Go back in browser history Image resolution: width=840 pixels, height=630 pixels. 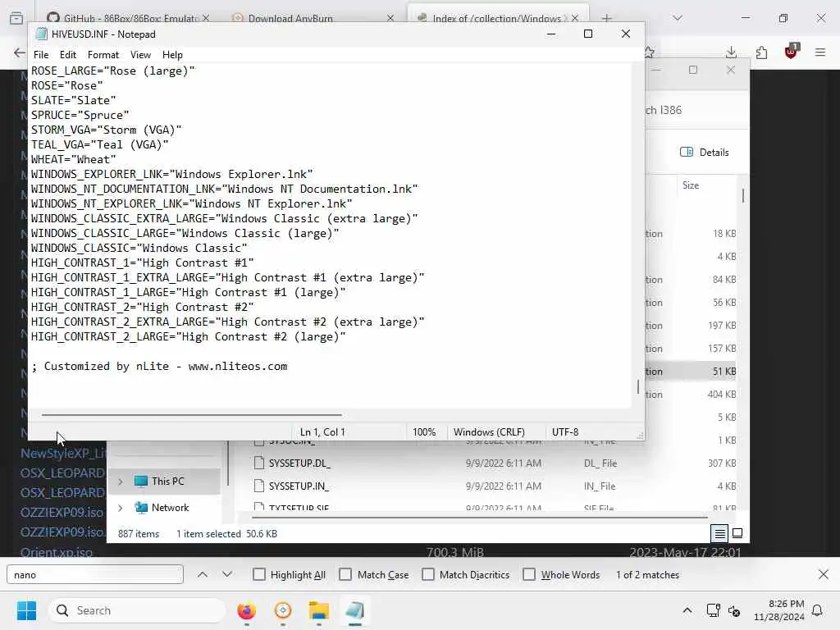click(20, 52)
